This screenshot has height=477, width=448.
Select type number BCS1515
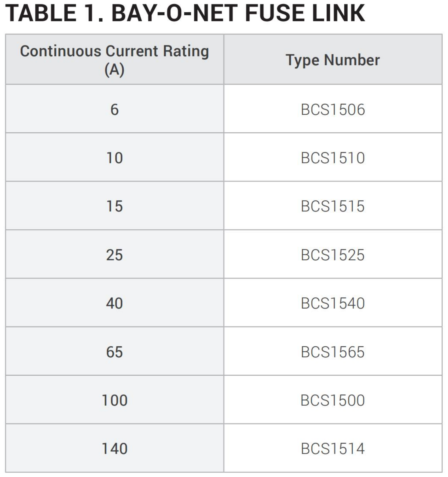point(332,206)
